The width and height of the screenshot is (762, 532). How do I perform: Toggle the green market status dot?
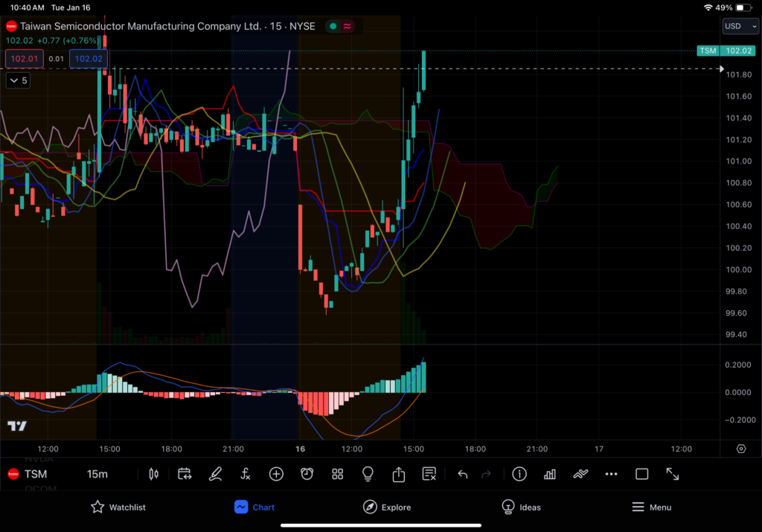click(x=333, y=26)
